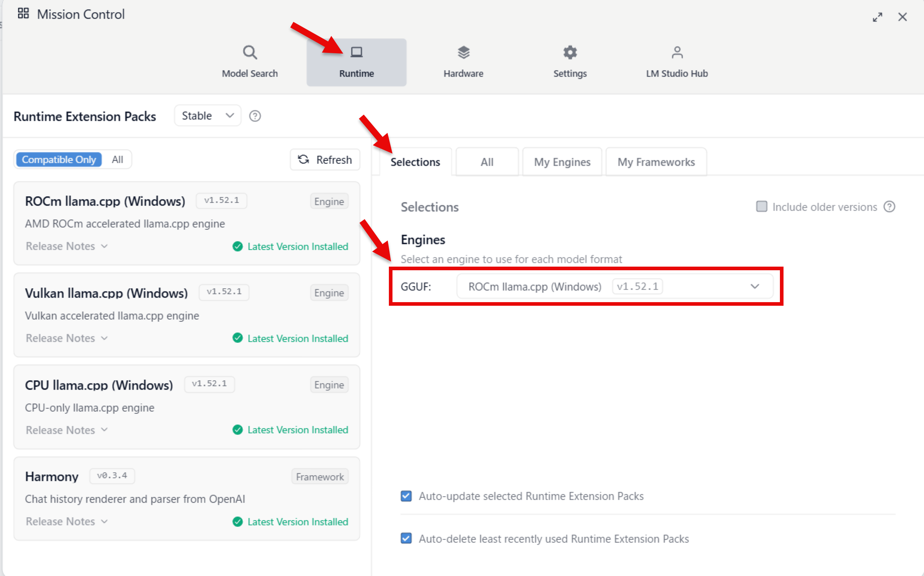Uncheck Auto-delete least recently used packs
The height and width of the screenshot is (576, 924).
tap(406, 538)
